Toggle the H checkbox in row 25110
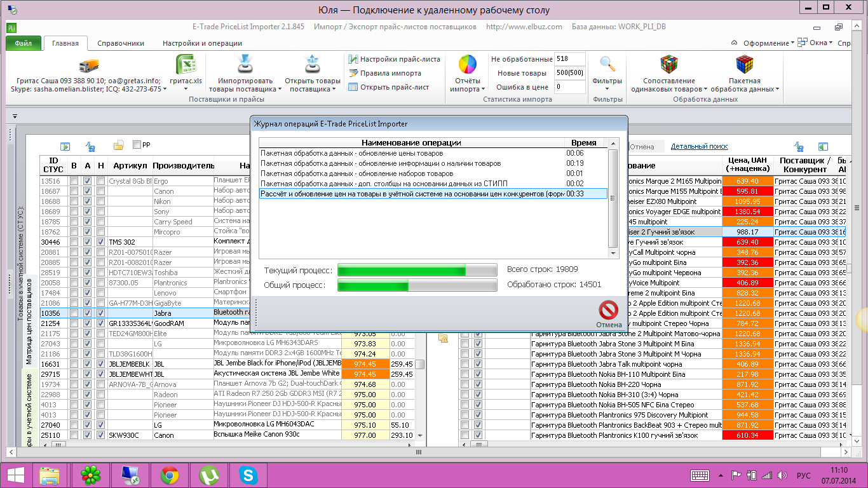Viewport: 868px width, 488px height. pyautogui.click(x=100, y=435)
